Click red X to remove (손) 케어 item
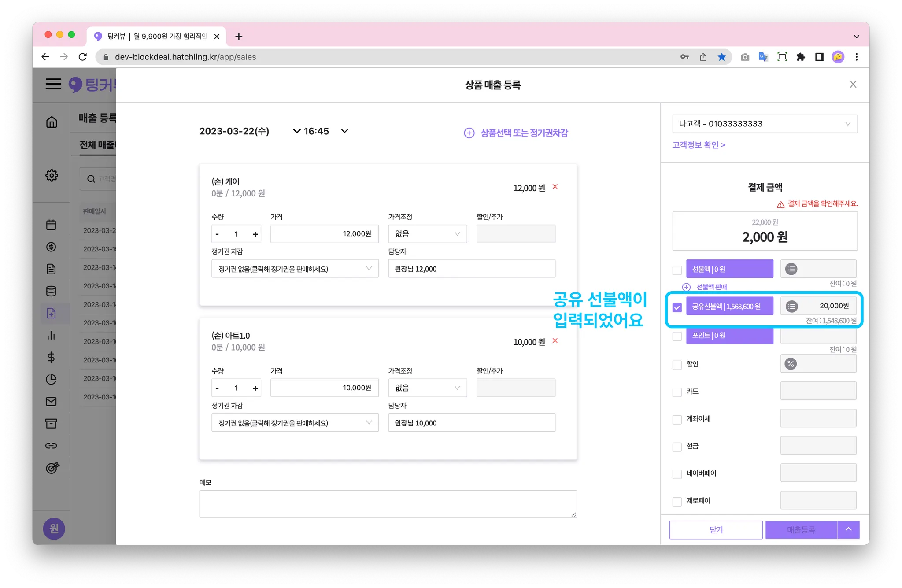 [x=555, y=187]
